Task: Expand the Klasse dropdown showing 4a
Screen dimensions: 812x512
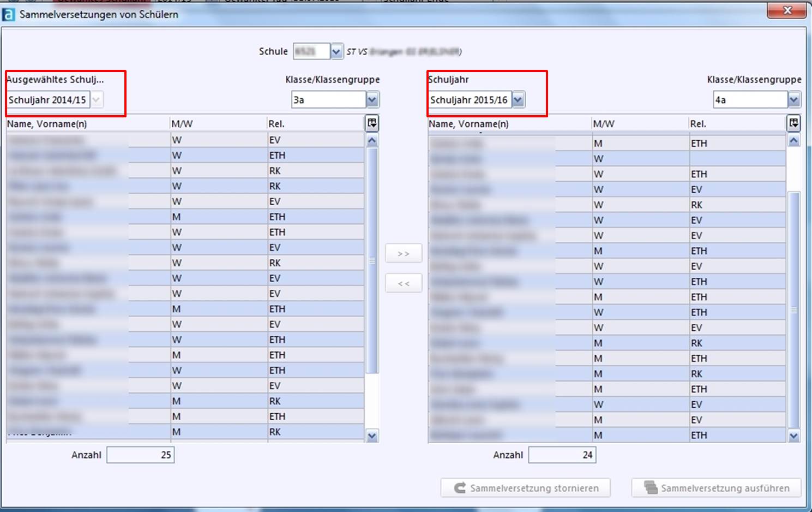Action: [793, 100]
